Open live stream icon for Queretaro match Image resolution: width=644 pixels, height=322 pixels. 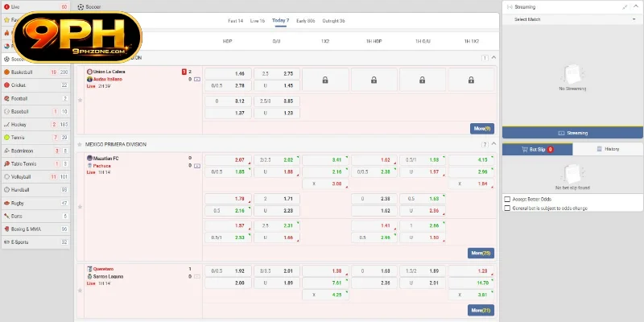point(197,277)
